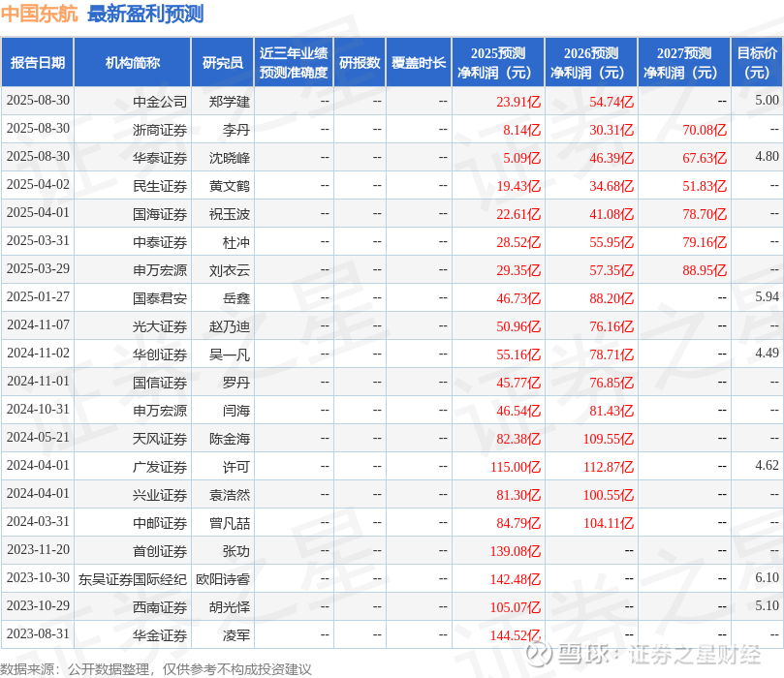This screenshot has width=784, height=678.
Task: Click analyst name 黄文鹤
Action: 230,186
